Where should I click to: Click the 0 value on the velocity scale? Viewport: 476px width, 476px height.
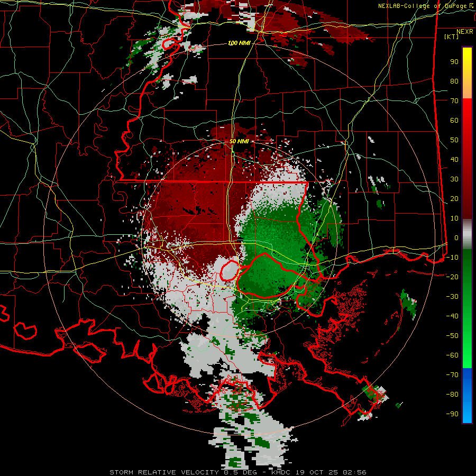456,237
